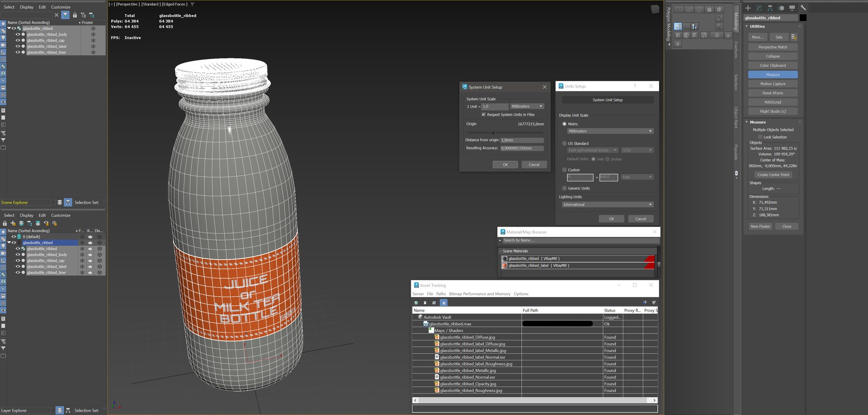Hide glassbottle_ribbed_body in top Scene Explorer

coord(18,34)
